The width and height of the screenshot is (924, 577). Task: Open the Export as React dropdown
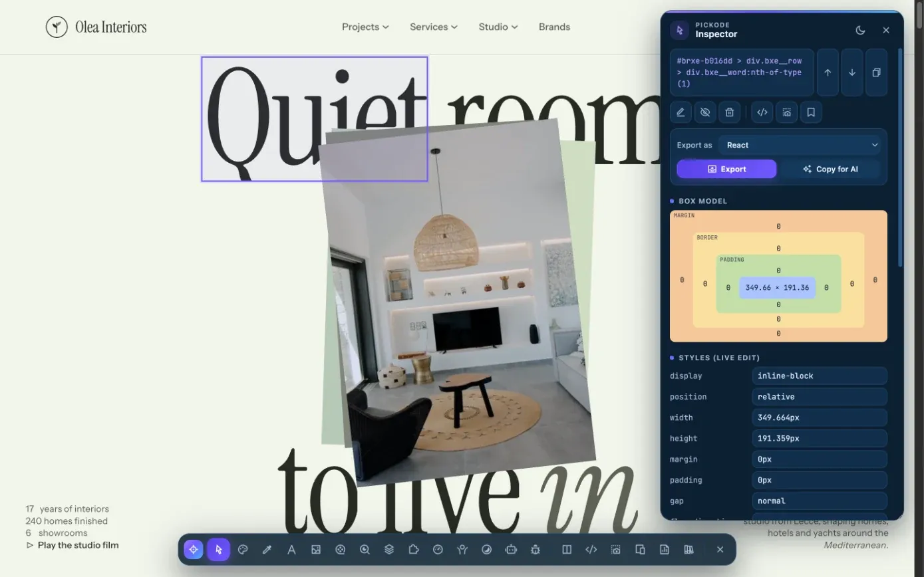[x=800, y=145]
